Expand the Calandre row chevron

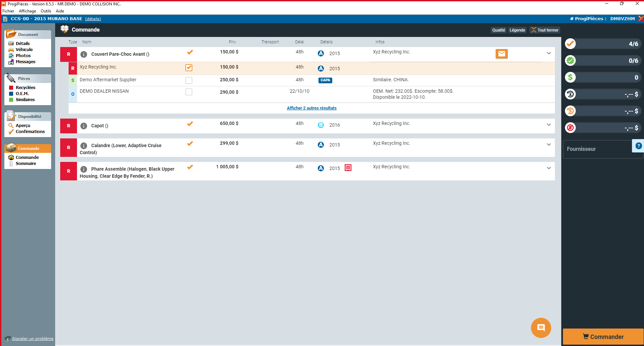pyautogui.click(x=548, y=144)
